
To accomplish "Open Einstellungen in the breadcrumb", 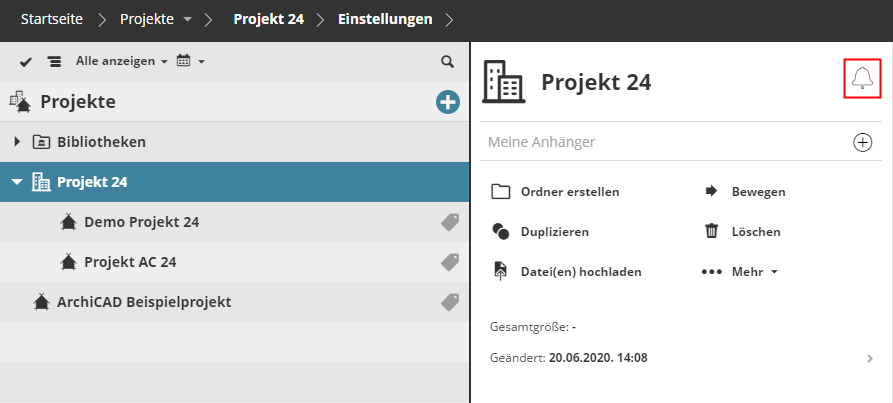I will click(x=385, y=19).
